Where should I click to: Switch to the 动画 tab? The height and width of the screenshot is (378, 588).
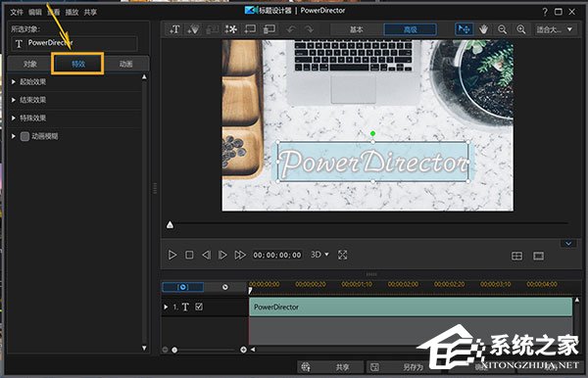(126, 64)
